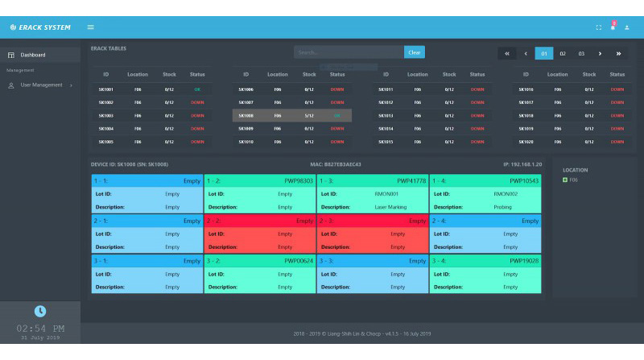Screen dimensions: 644x360
Task: Open slot 2 - 1 empty card
Action: point(147,234)
